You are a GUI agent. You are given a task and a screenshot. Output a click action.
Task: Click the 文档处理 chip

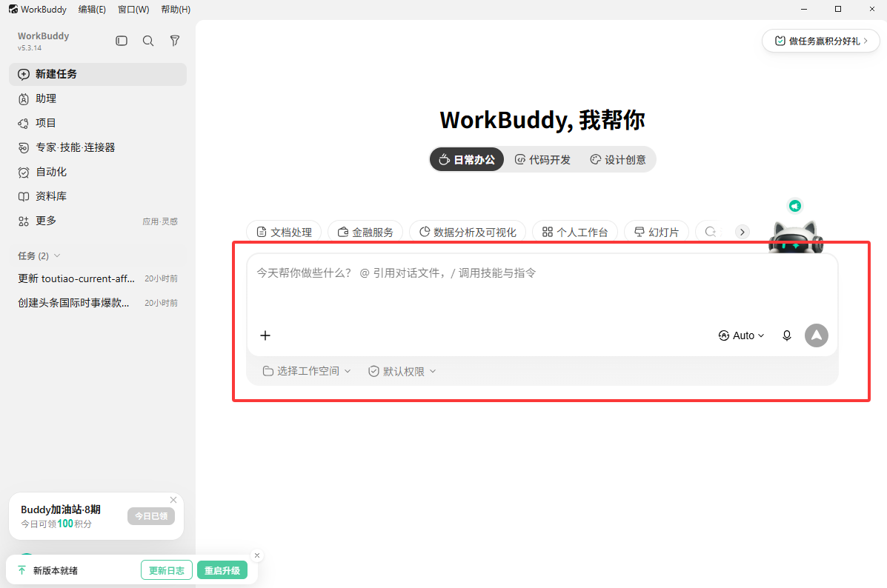coord(284,232)
